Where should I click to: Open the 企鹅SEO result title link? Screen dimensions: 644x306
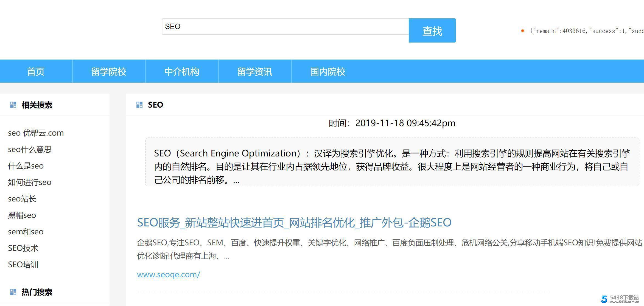(x=294, y=223)
